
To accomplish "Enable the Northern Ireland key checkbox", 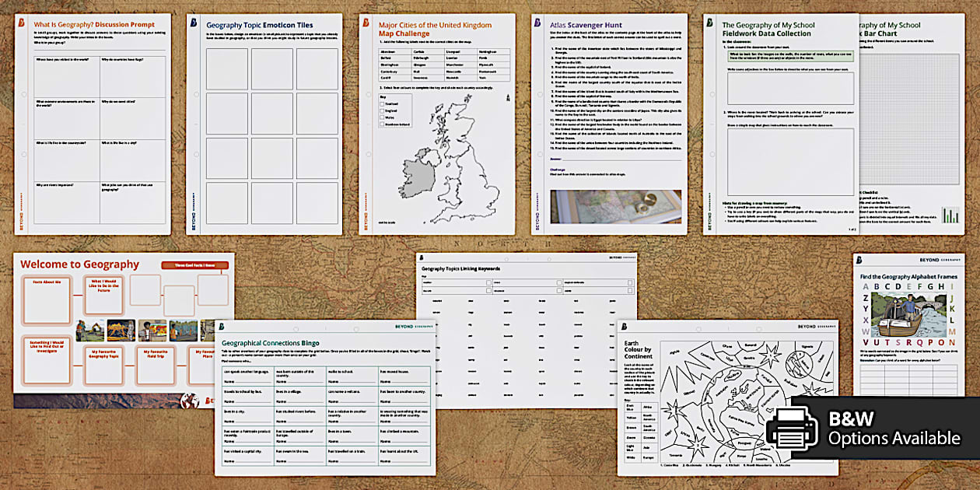I will click(382, 124).
